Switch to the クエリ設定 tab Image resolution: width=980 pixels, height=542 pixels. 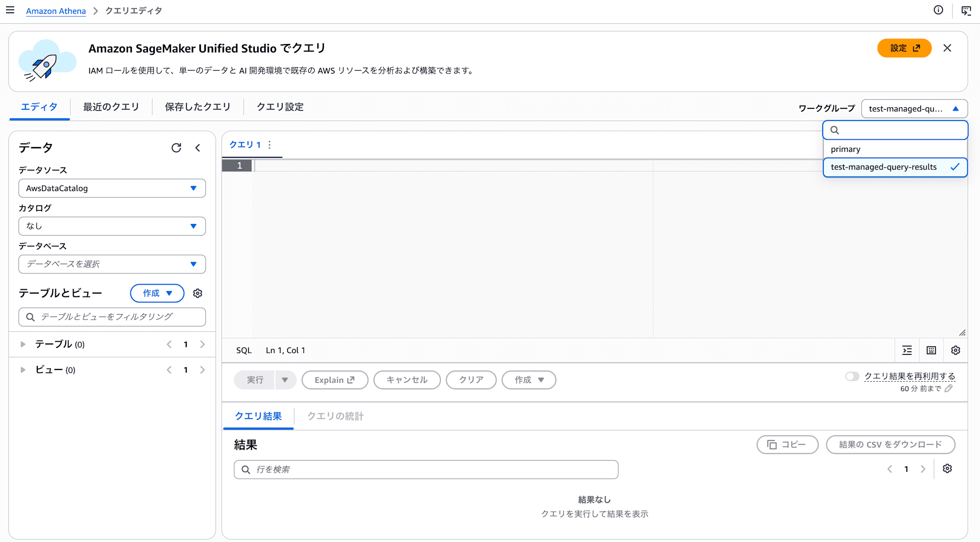(280, 107)
